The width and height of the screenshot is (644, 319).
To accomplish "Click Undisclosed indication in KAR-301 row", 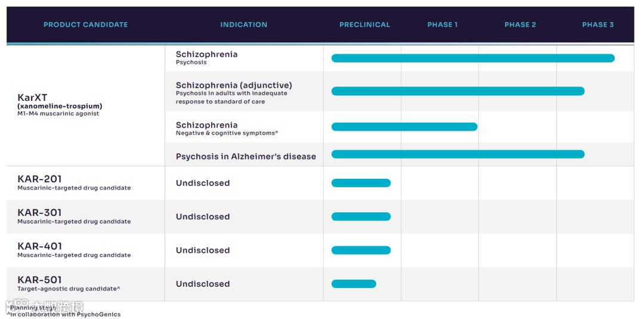I will (203, 217).
